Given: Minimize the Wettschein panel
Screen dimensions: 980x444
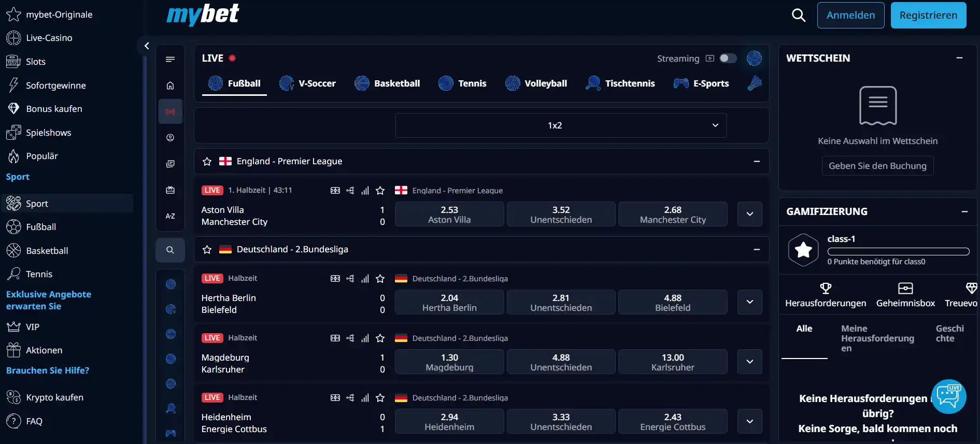Looking at the screenshot, I should [x=959, y=58].
